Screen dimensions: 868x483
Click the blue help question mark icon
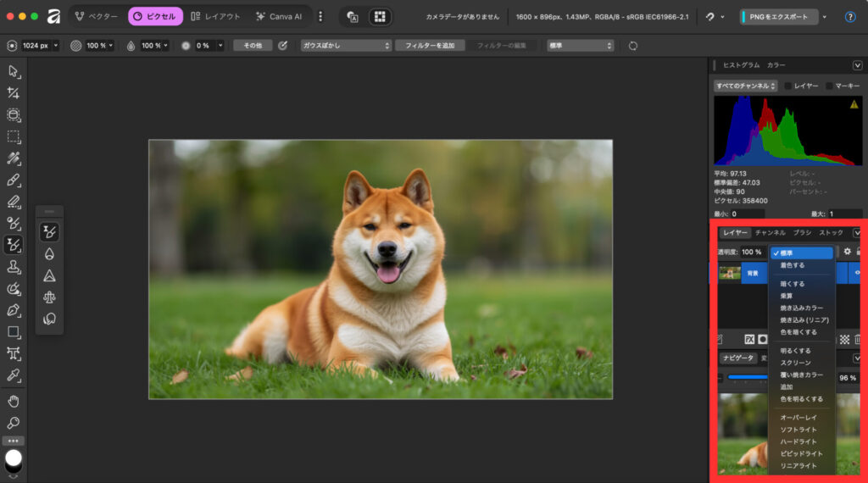[x=850, y=17]
